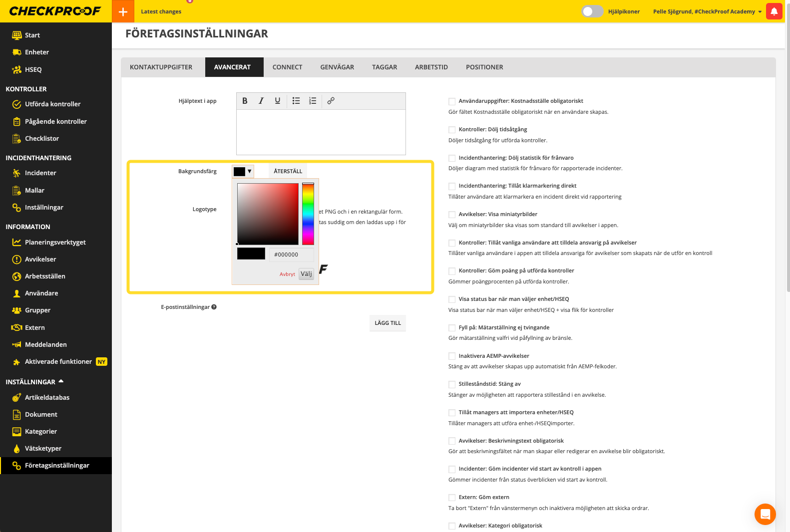This screenshot has height=532, width=790.
Task: Click the underline formatting icon
Action: click(x=278, y=101)
